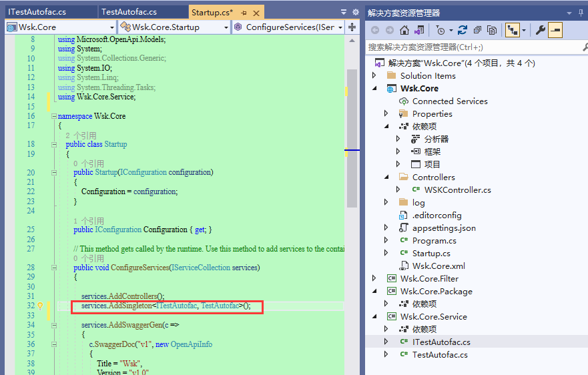Open the Wsk.Core project combo box
The width and height of the screenshot is (588, 375).
61,27
